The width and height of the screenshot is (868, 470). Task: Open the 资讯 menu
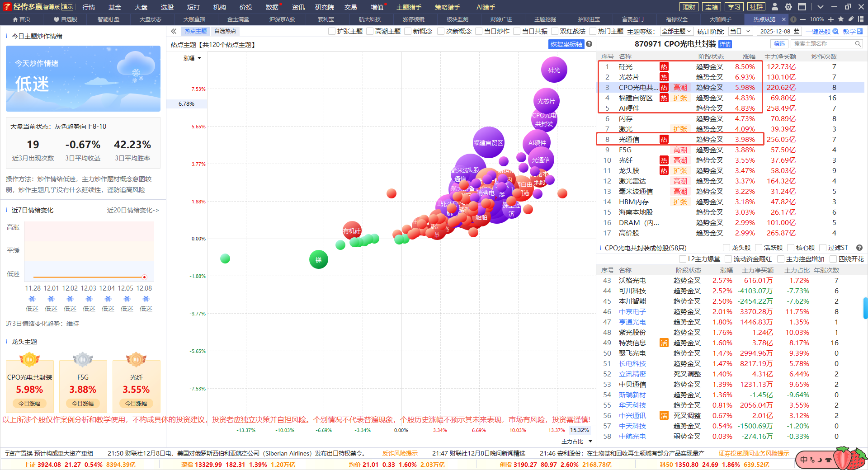pos(298,7)
